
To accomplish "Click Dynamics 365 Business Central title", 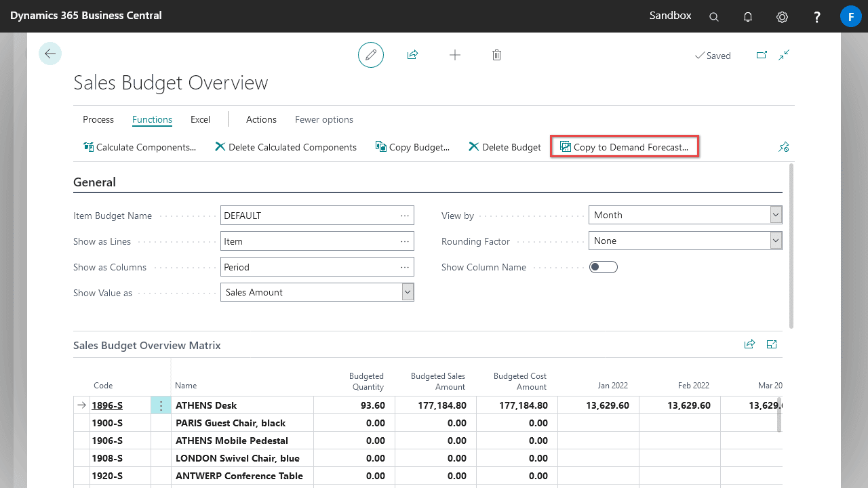I will click(x=85, y=15).
